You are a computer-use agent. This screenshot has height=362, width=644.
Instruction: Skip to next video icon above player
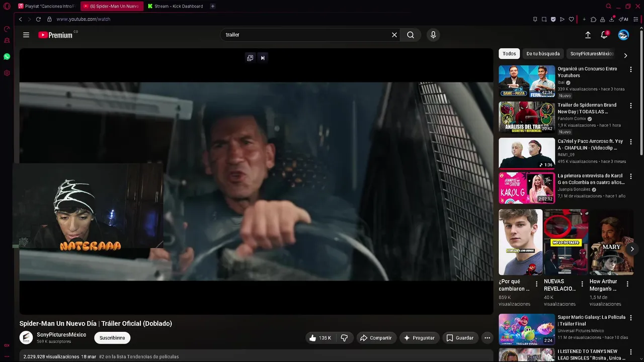coord(263,58)
